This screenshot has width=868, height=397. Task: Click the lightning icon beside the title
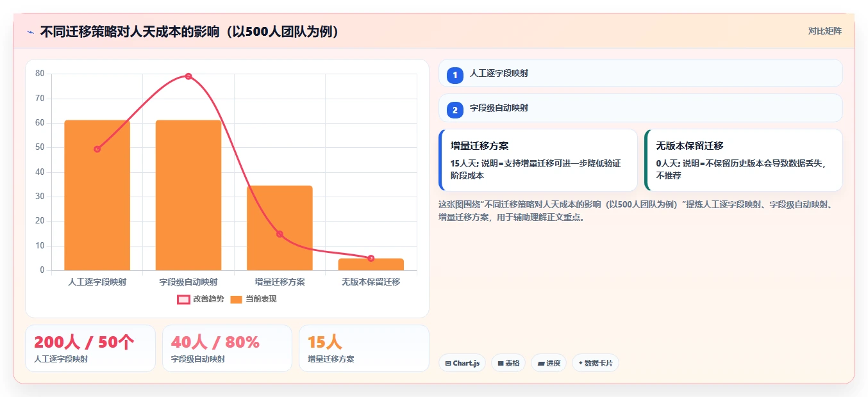click(30, 32)
